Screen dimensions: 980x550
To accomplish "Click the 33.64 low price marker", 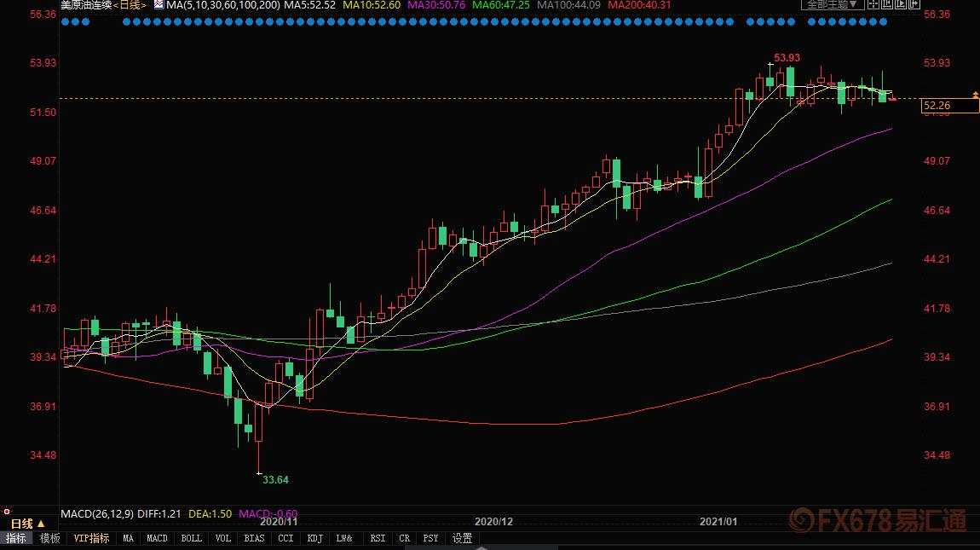I will point(275,480).
